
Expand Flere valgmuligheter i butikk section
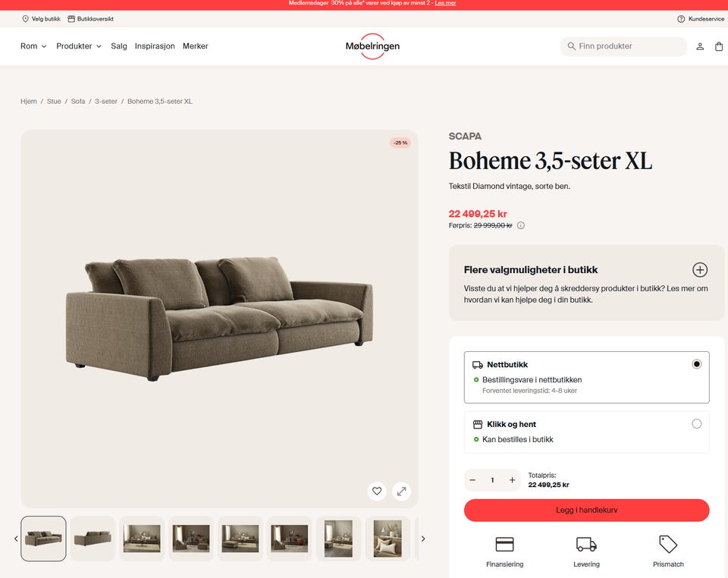700,270
